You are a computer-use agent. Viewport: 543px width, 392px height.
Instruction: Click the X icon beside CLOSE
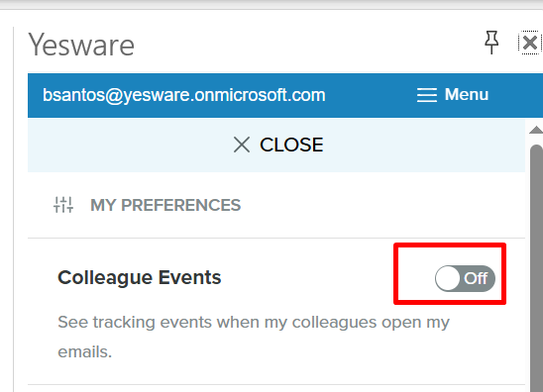click(242, 145)
